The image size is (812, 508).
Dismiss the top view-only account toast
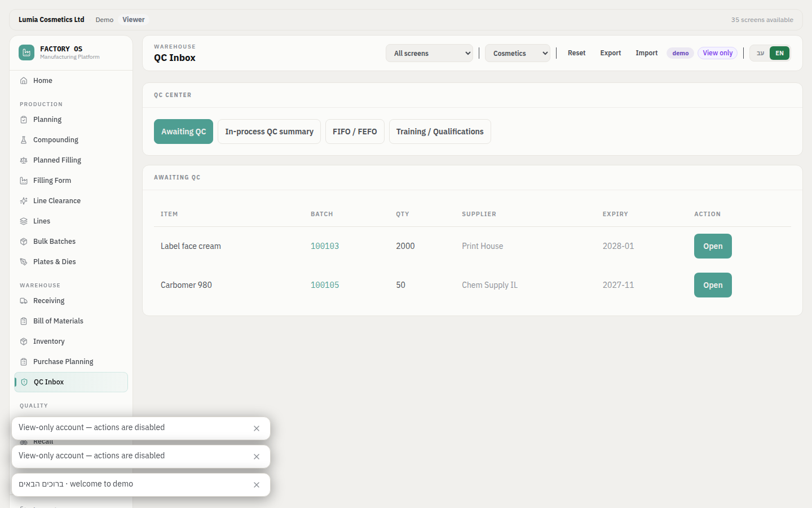[257, 428]
